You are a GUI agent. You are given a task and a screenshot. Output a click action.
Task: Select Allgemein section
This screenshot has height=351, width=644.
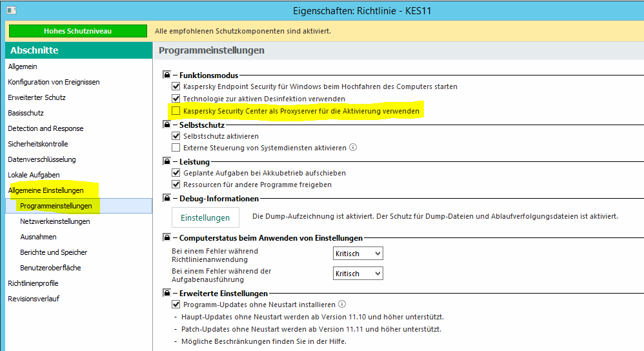[23, 66]
